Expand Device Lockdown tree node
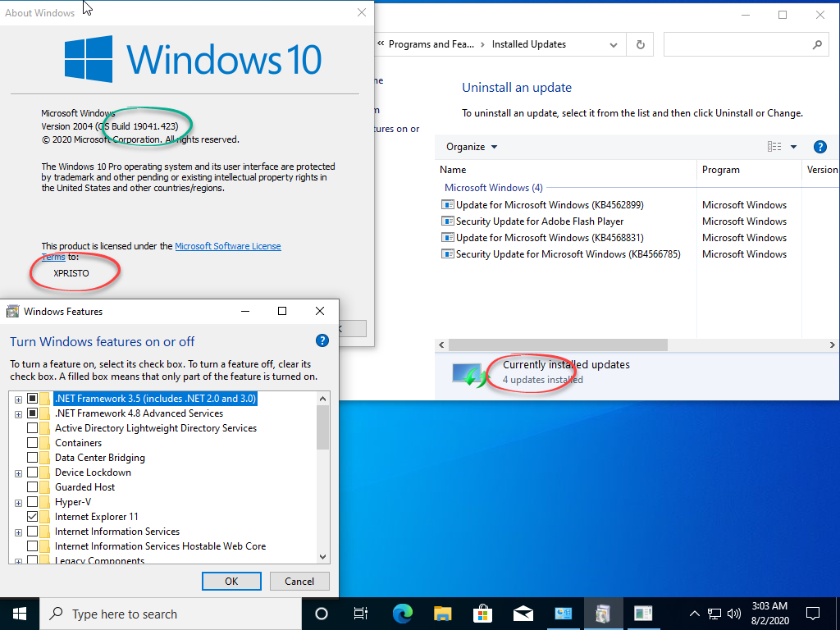 pyautogui.click(x=18, y=473)
